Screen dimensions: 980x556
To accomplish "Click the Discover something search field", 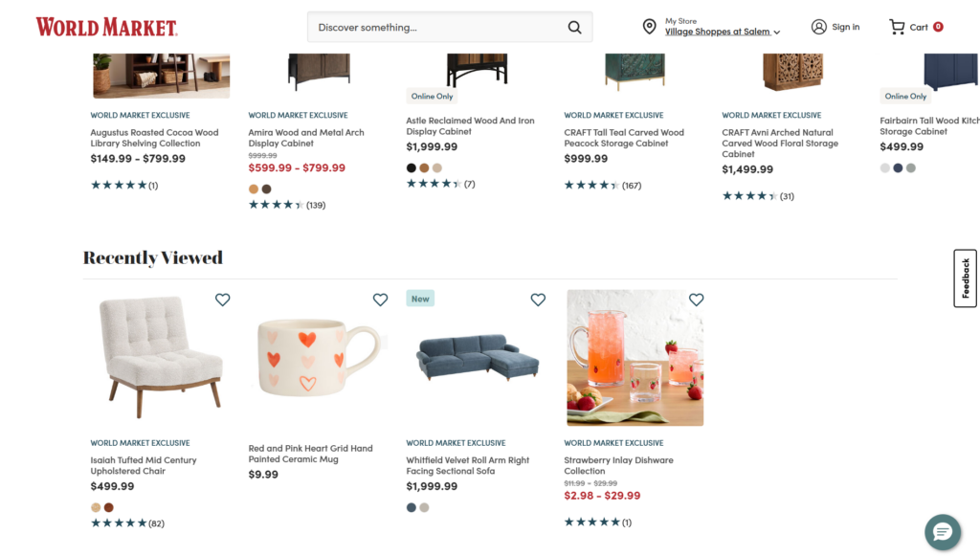I will [435, 28].
